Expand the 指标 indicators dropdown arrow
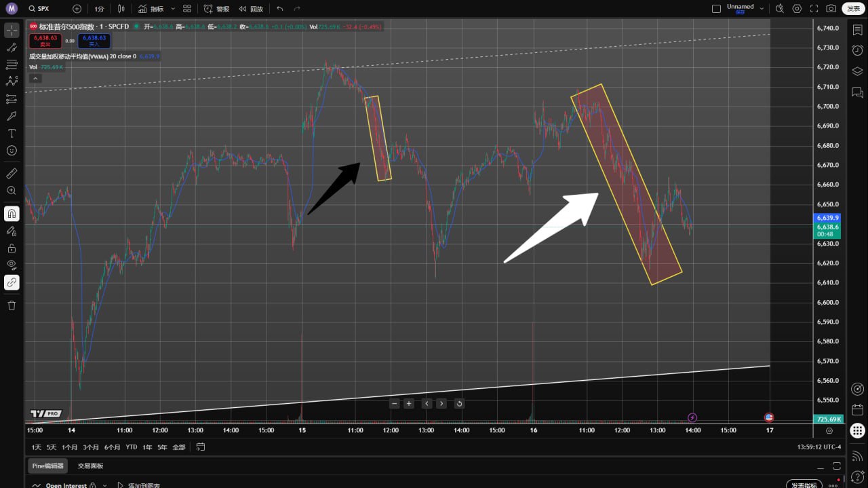Viewport: 868px width, 488px height. [x=173, y=9]
